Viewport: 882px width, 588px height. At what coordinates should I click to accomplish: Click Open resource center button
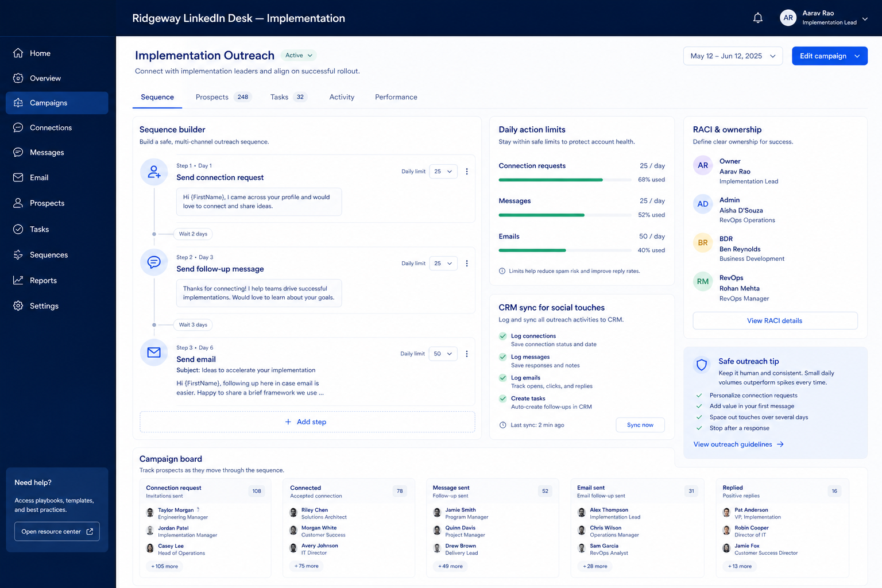click(57, 532)
